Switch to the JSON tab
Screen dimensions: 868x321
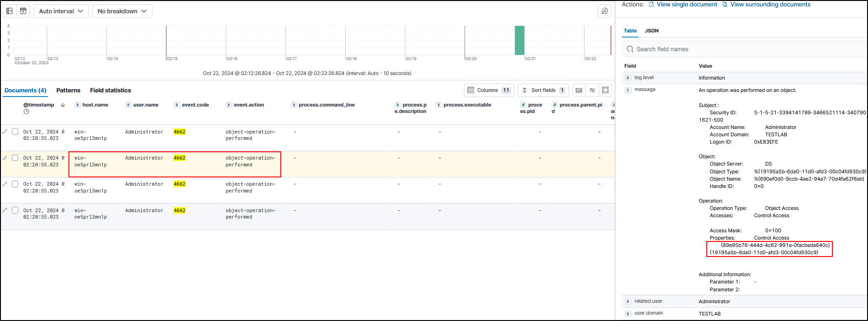(652, 31)
